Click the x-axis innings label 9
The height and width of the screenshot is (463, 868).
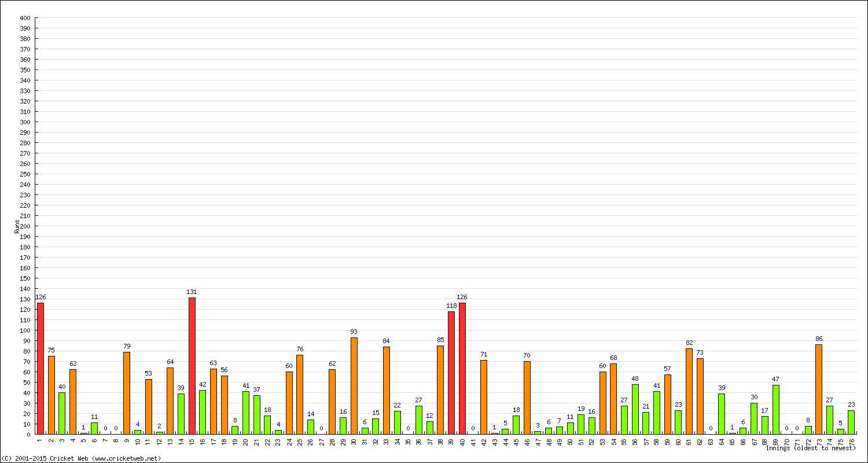(127, 440)
